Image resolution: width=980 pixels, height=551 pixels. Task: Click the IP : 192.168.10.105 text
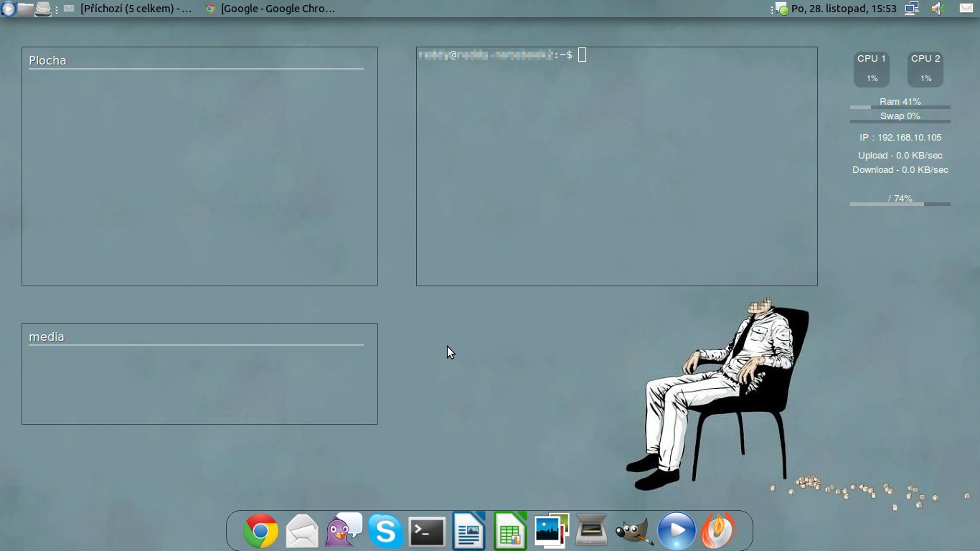tap(900, 137)
